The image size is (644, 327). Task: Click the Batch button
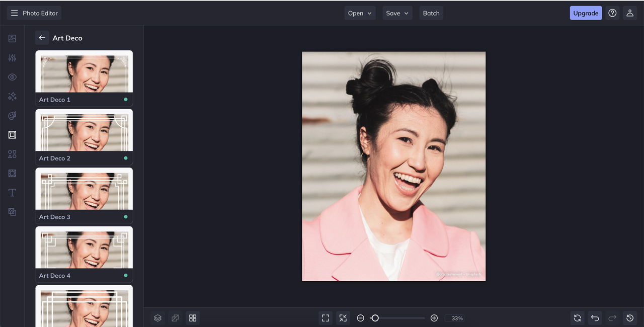(x=431, y=13)
